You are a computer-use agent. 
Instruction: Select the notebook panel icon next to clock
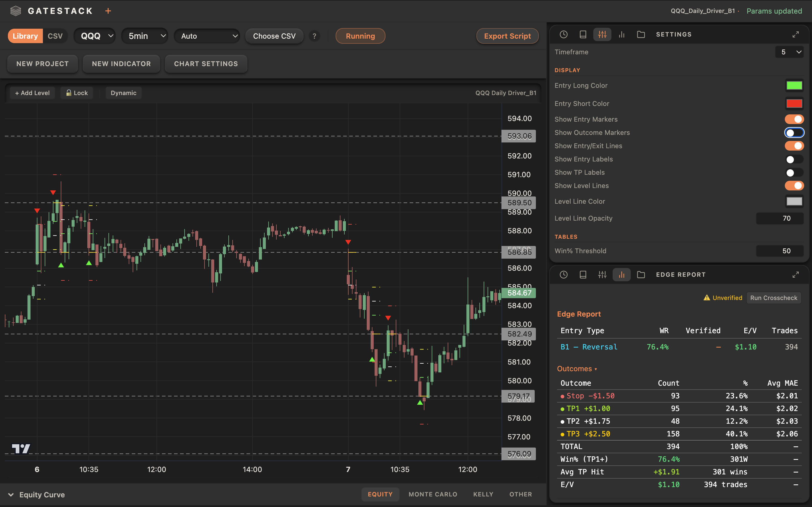pos(583,34)
